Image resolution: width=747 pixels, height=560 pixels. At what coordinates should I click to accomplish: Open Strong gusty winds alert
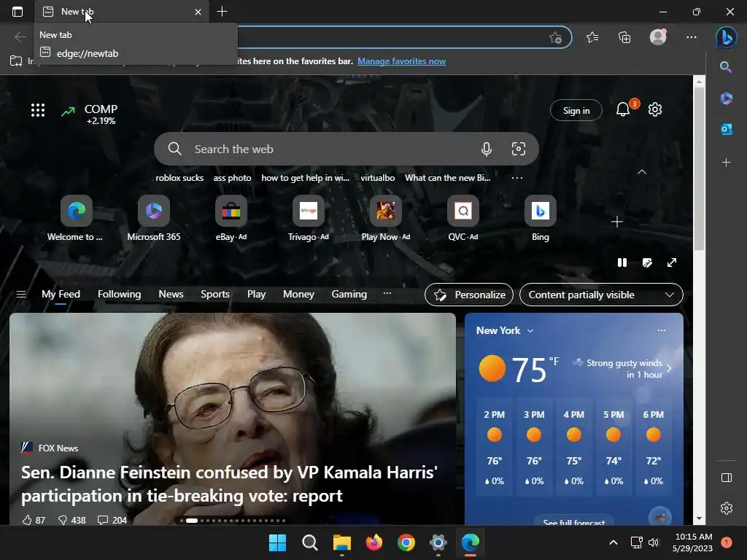(x=622, y=368)
